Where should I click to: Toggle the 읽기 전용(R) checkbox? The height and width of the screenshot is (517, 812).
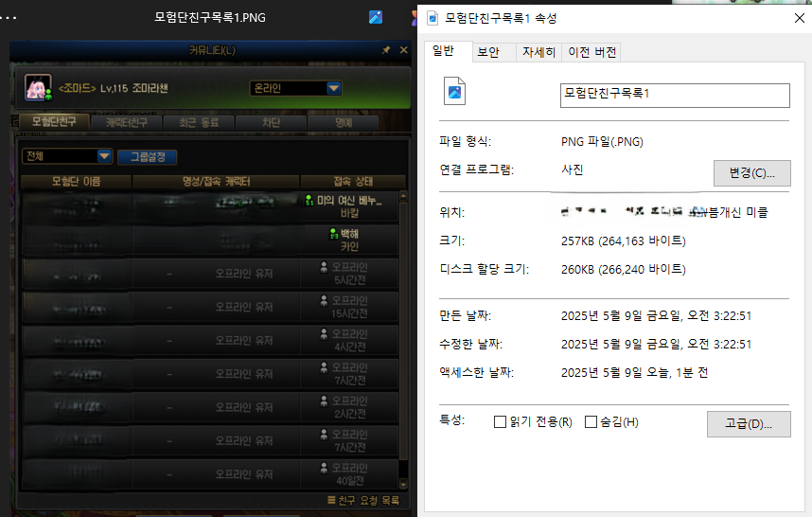tap(500, 422)
